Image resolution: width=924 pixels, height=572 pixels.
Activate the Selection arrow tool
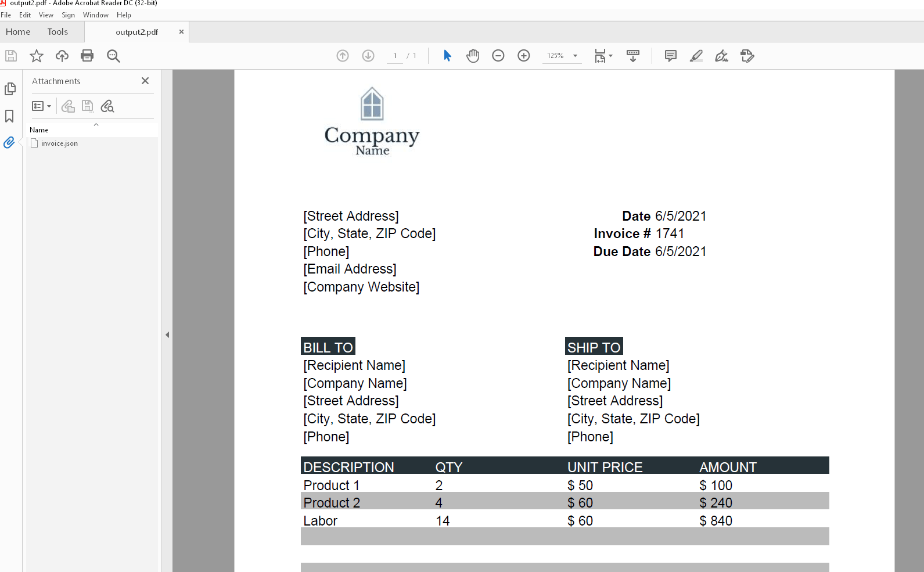(447, 56)
